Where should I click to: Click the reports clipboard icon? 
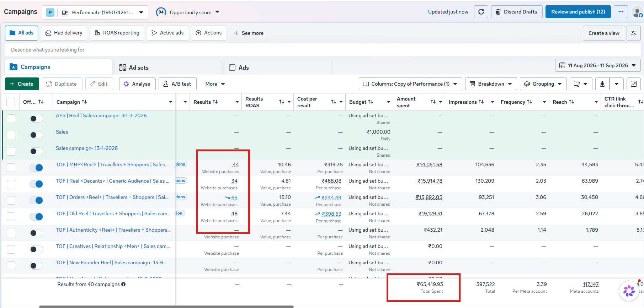[x=580, y=84]
